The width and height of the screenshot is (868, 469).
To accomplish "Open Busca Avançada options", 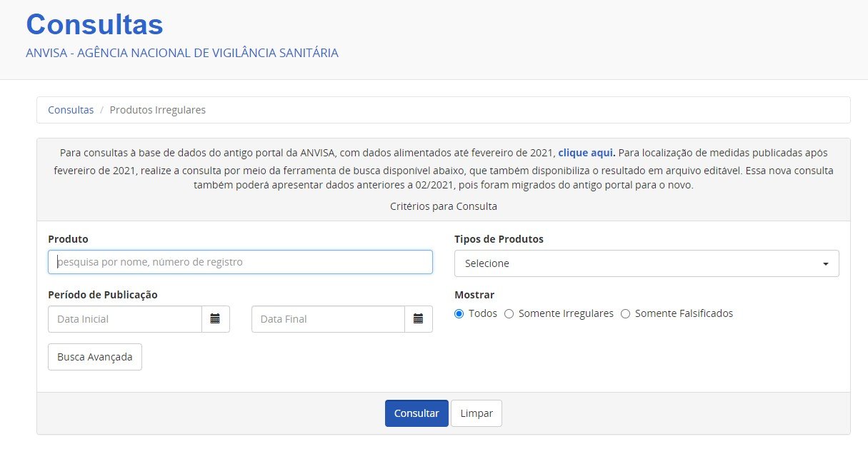I will pyautogui.click(x=94, y=356).
